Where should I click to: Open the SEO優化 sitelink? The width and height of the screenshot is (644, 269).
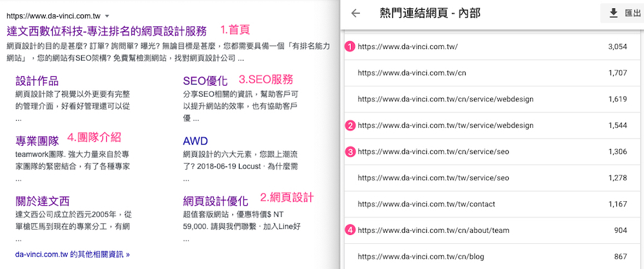[205, 81]
